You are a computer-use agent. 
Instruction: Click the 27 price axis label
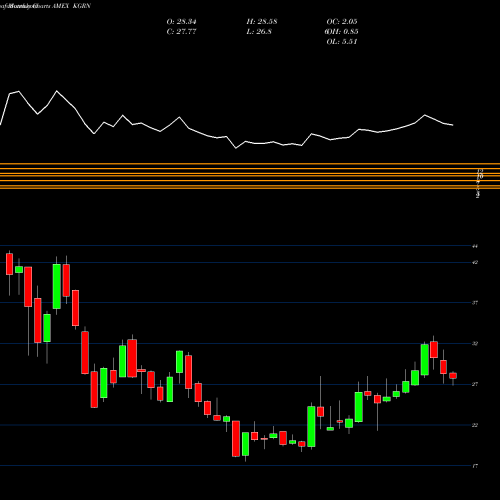click(475, 384)
